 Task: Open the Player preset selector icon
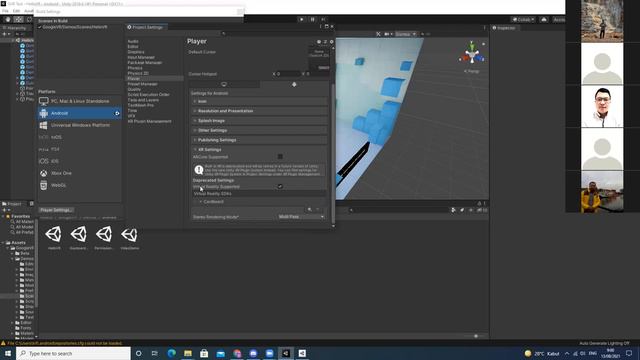coord(325,42)
